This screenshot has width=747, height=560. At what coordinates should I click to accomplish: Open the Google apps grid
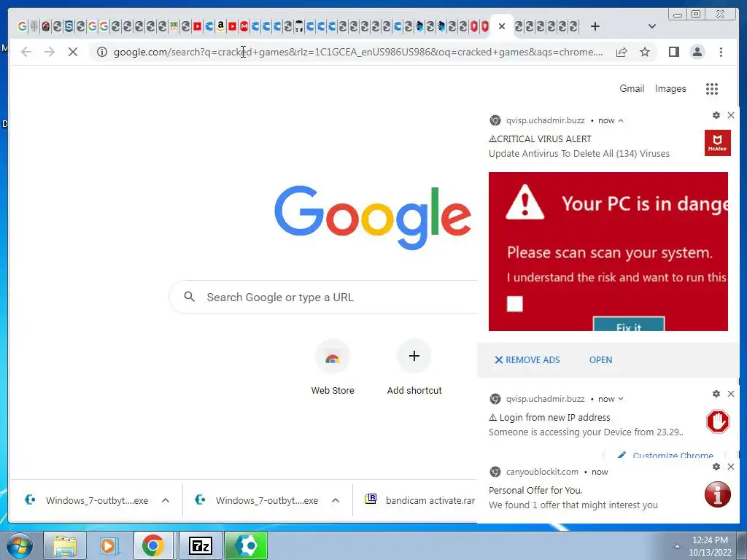[x=712, y=88]
